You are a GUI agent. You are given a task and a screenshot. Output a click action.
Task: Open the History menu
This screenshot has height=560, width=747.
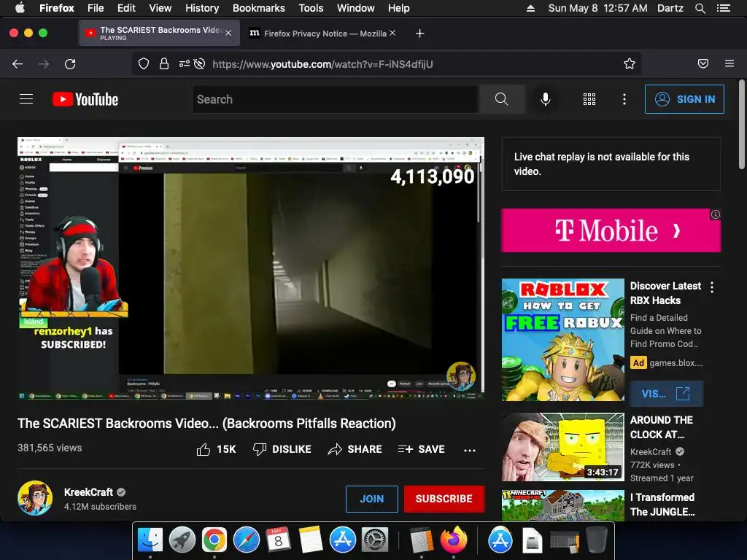202,8
